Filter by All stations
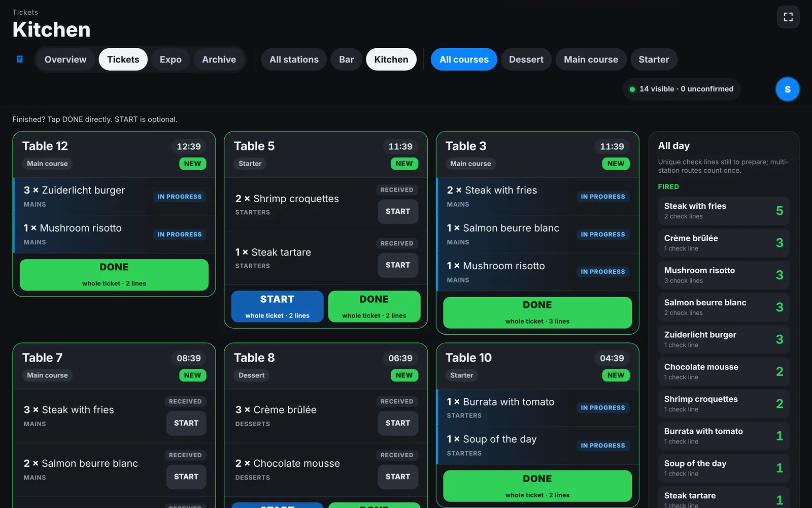Screen dimensions: 812x508 pos(294,59)
